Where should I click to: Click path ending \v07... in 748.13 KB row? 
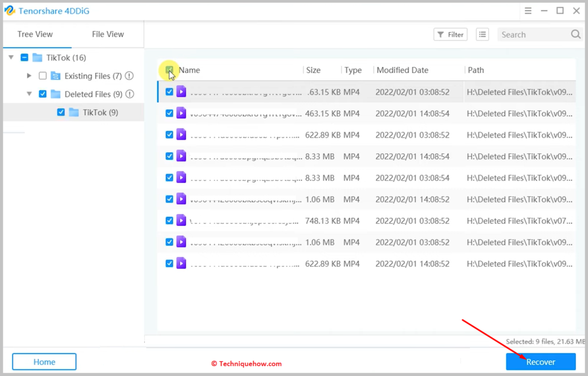point(519,221)
